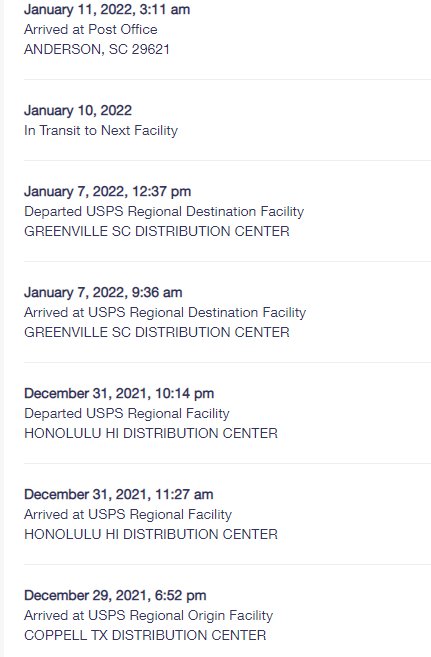Viewport: 431px width, 657px height.
Task: Select the January 10, 2022 date heading
Action: tap(78, 110)
